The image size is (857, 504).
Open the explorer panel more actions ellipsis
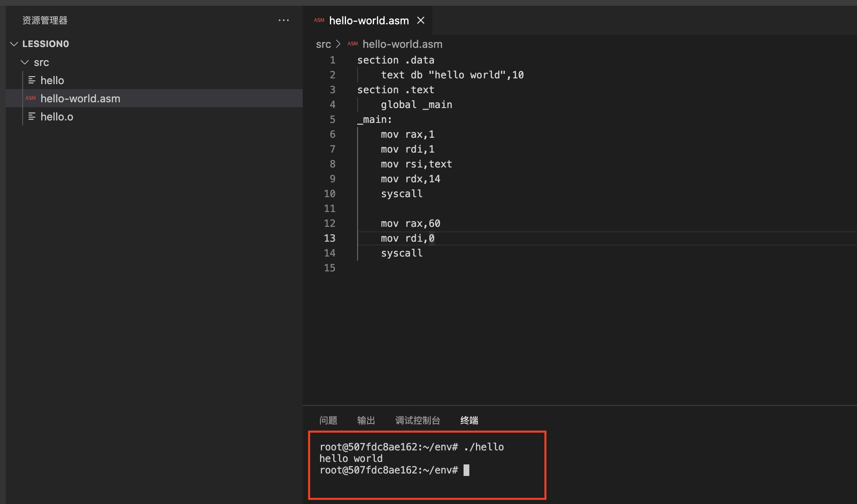coord(284,20)
